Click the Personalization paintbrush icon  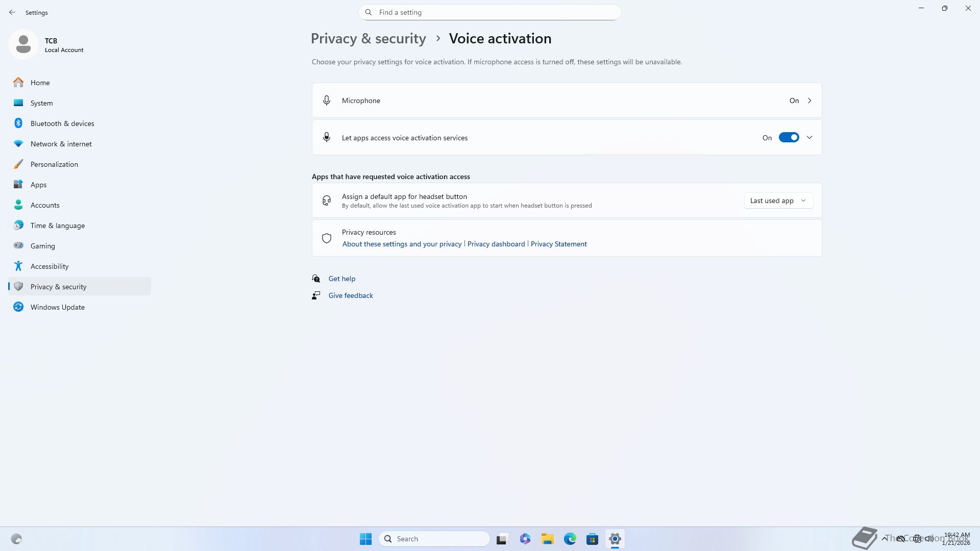pyautogui.click(x=18, y=164)
